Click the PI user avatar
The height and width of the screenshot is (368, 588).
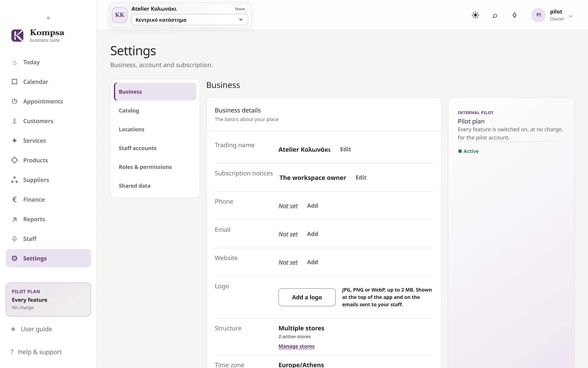pyautogui.click(x=538, y=15)
